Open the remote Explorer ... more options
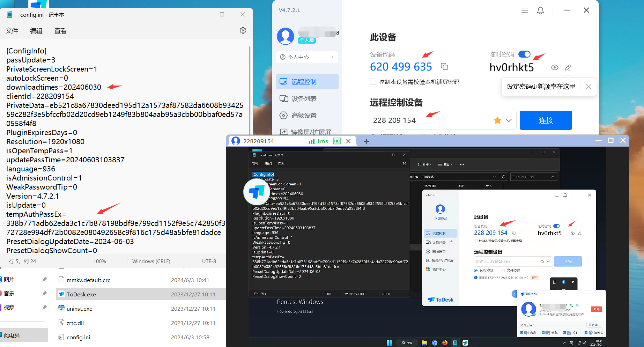This screenshot has height=347, width=644. point(462,164)
